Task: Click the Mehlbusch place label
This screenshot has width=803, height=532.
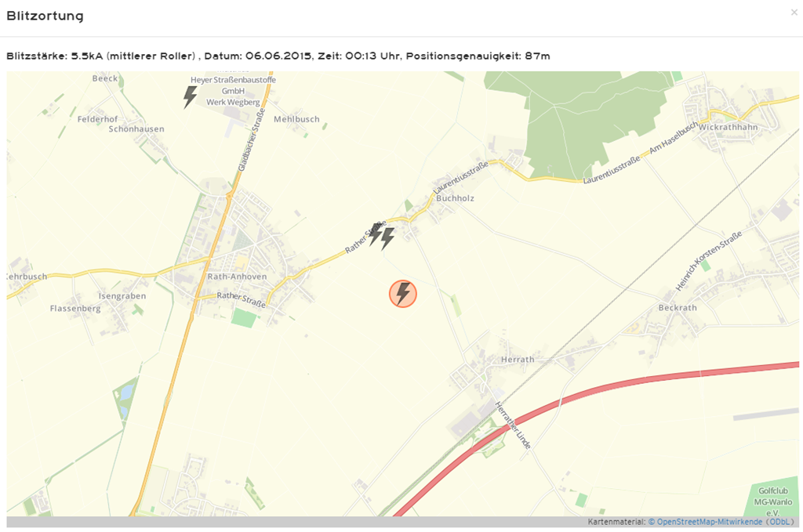Action: (296, 119)
